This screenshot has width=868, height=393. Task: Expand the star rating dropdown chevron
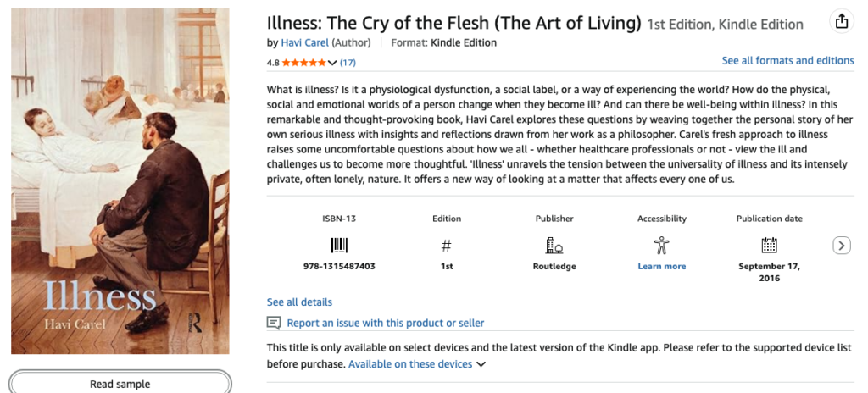[332, 63]
